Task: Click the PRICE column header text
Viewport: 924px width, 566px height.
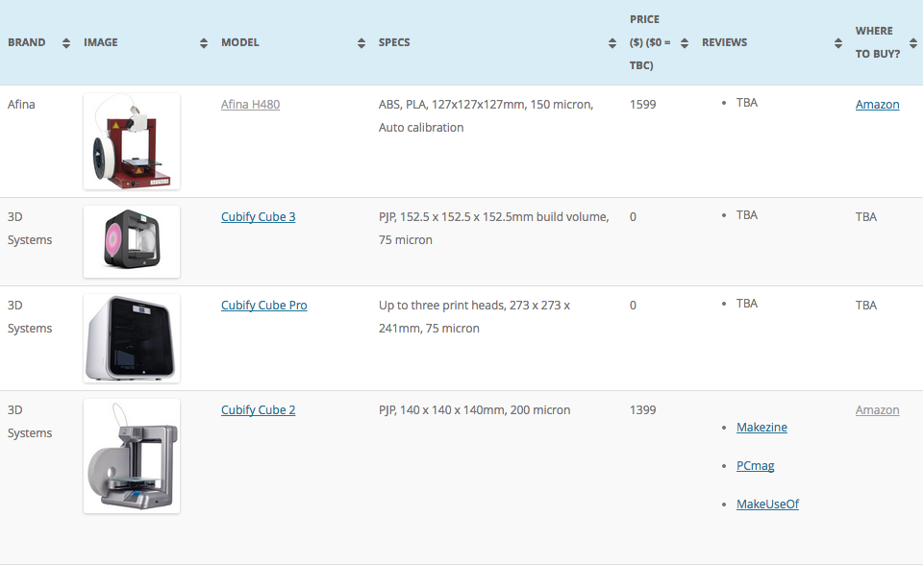Action: [x=650, y=42]
